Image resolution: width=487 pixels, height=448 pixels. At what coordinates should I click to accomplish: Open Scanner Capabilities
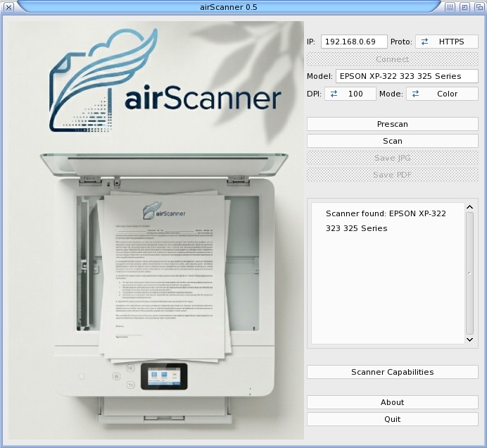392,372
